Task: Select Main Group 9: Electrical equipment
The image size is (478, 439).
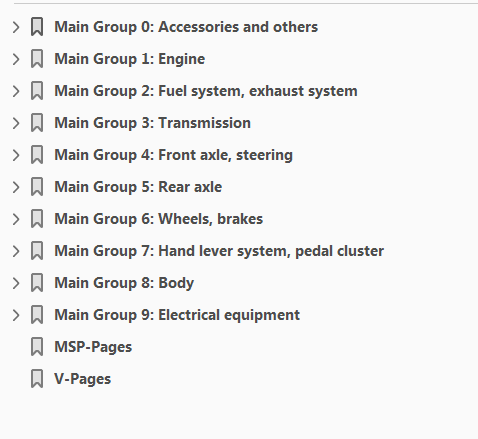Action: (x=177, y=315)
